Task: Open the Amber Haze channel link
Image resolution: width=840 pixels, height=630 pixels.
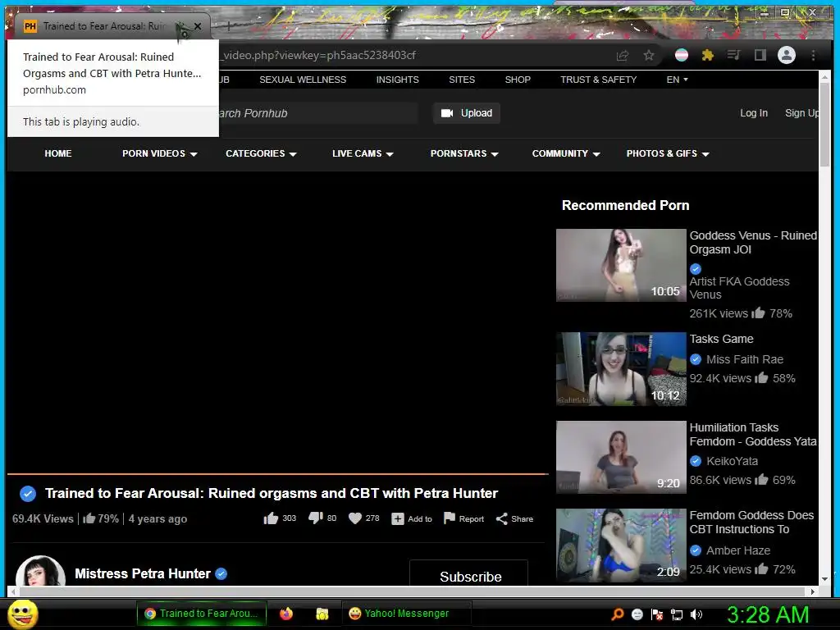Action: tap(738, 550)
